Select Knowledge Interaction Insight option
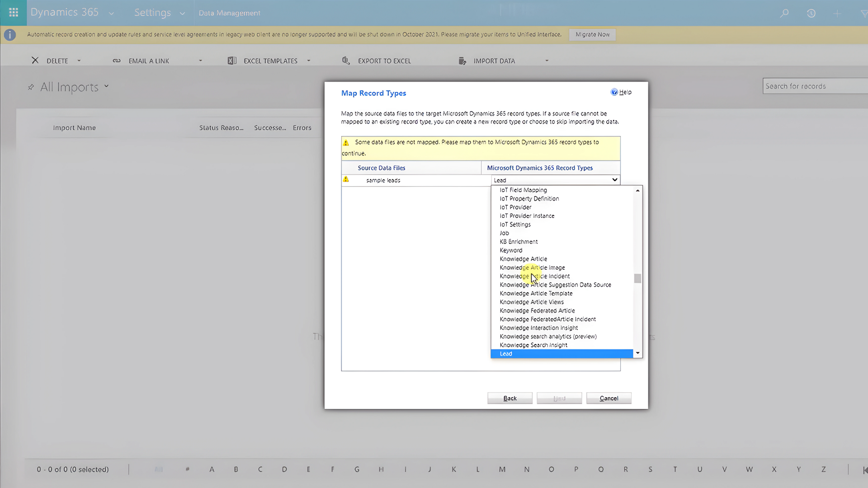868x488 pixels. (538, 328)
